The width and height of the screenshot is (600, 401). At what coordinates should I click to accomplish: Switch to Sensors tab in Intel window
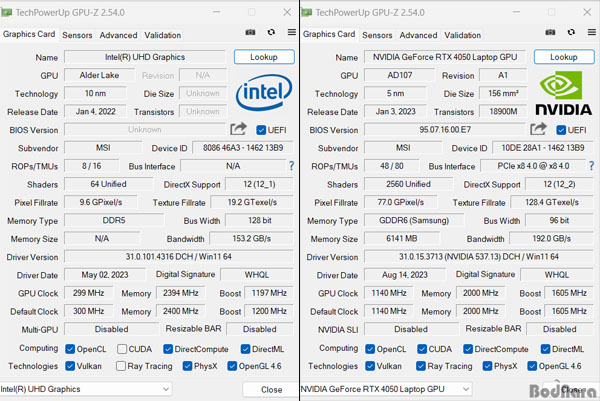(x=77, y=35)
